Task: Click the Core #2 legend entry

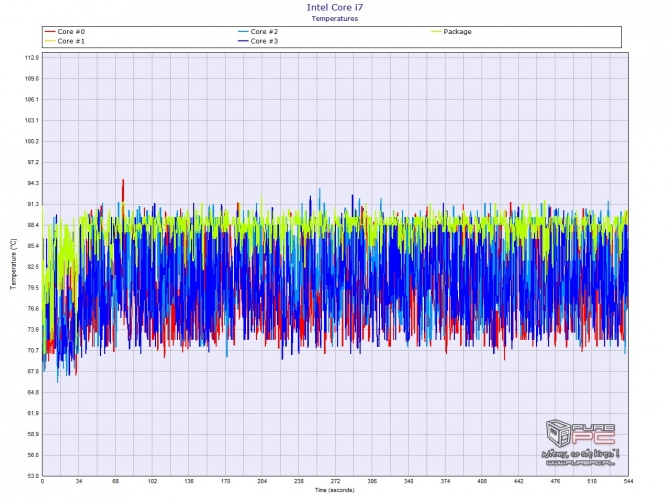Action: click(x=258, y=32)
